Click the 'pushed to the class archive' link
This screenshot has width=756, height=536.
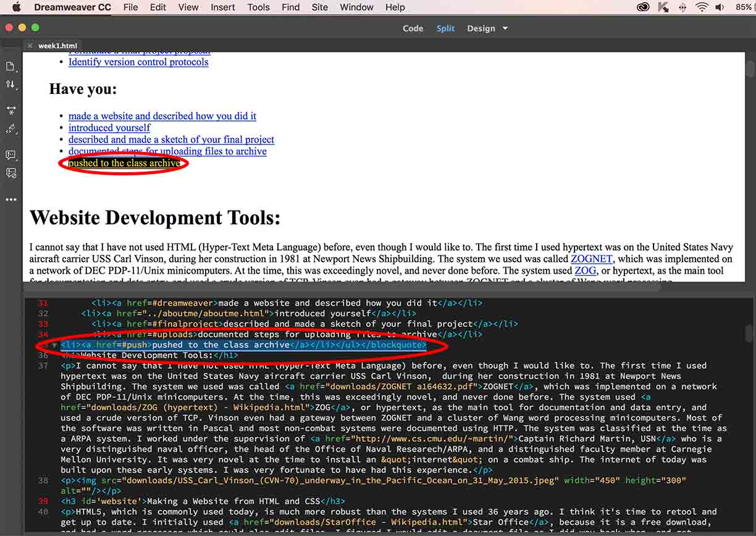coord(124,163)
